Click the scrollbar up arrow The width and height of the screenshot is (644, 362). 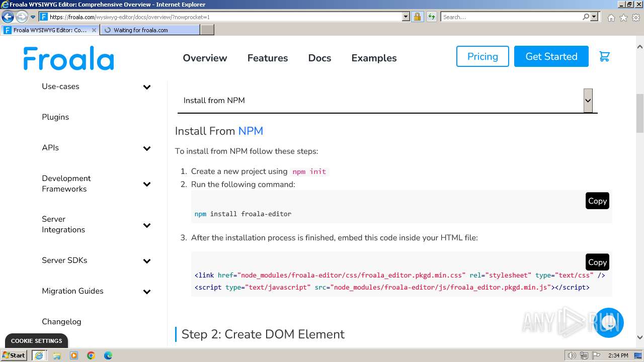pos(640,47)
